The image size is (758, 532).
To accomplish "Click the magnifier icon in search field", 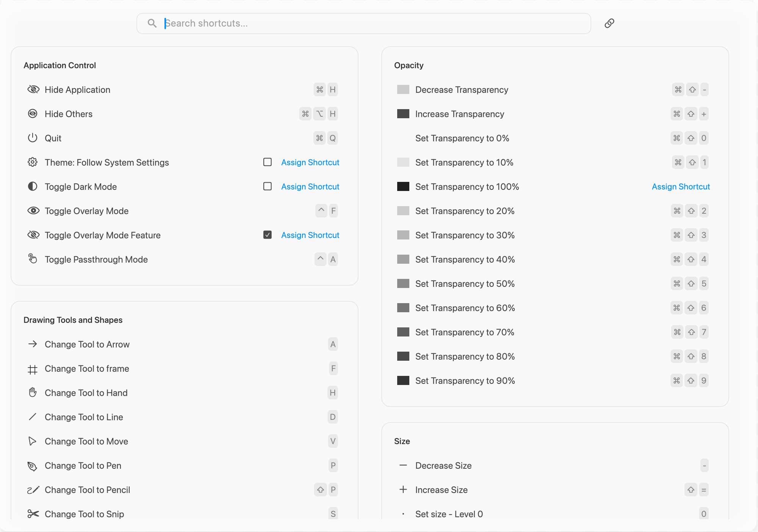I will click(152, 23).
